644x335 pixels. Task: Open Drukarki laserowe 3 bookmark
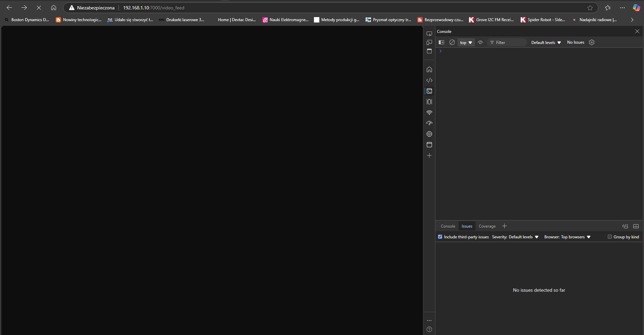click(x=182, y=20)
